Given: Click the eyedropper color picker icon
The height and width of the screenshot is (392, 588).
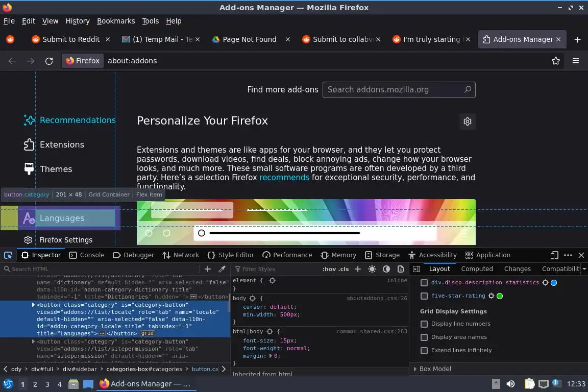Looking at the screenshot, I should (x=222, y=269).
